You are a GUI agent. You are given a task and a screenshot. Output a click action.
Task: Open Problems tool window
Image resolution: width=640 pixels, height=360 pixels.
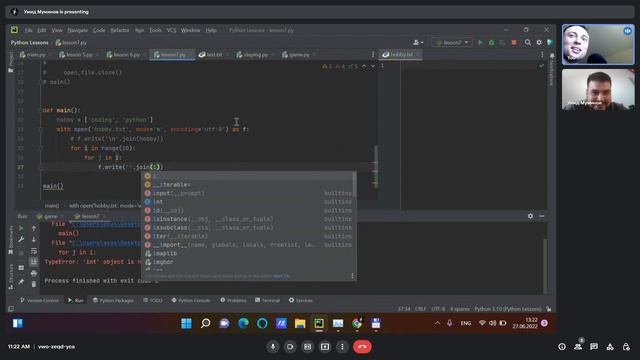(233, 300)
